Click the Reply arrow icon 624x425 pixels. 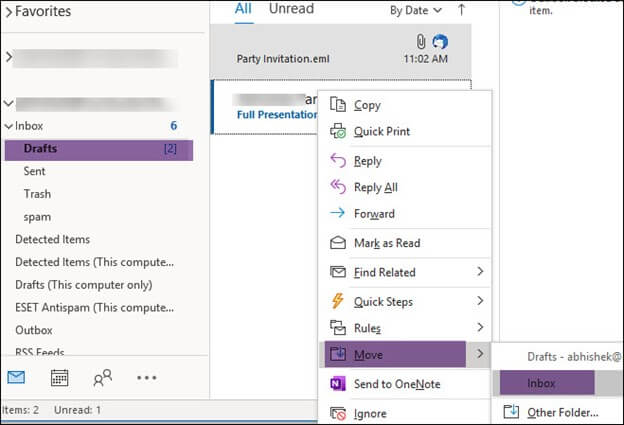[x=338, y=161]
